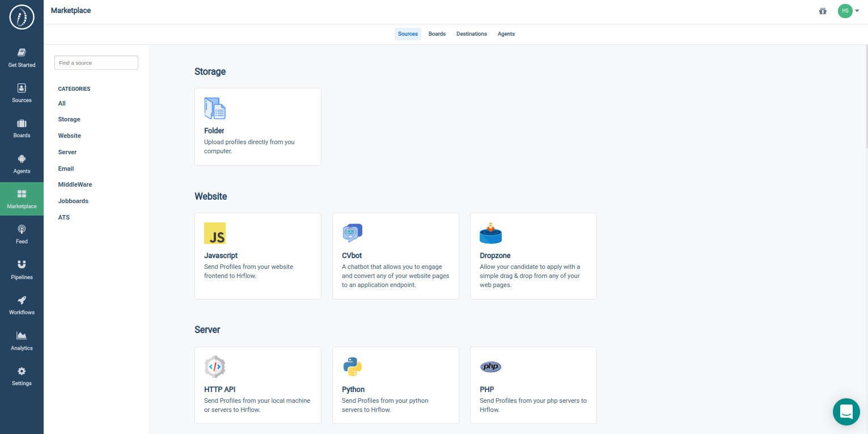View Analytics from the sidebar
Screen dimensions: 868x434
(22, 340)
